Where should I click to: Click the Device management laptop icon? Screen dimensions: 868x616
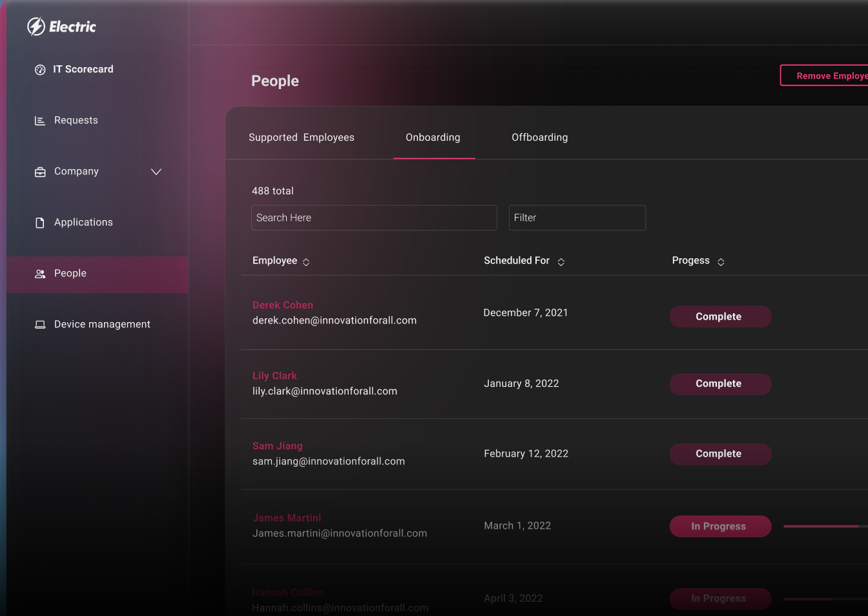click(x=40, y=325)
